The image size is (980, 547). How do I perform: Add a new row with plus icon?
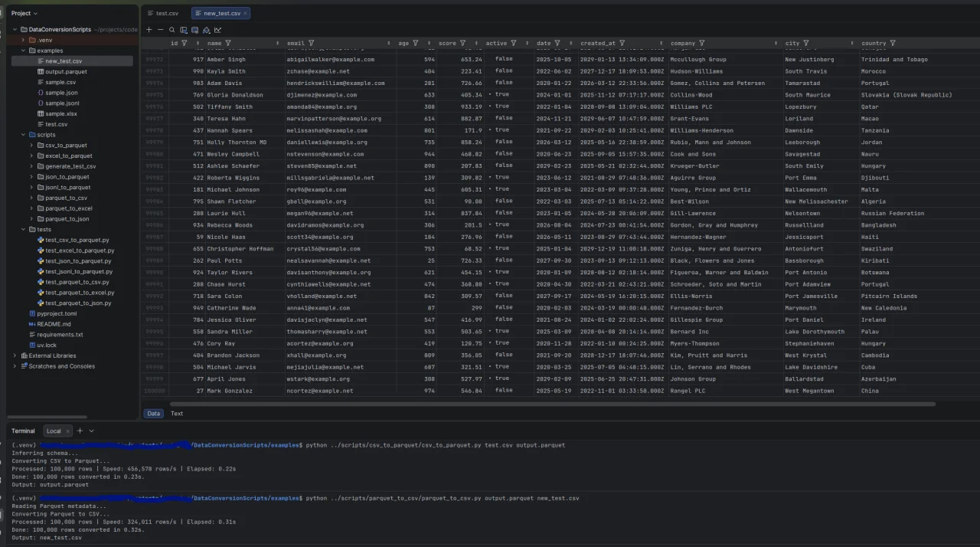pos(149,30)
